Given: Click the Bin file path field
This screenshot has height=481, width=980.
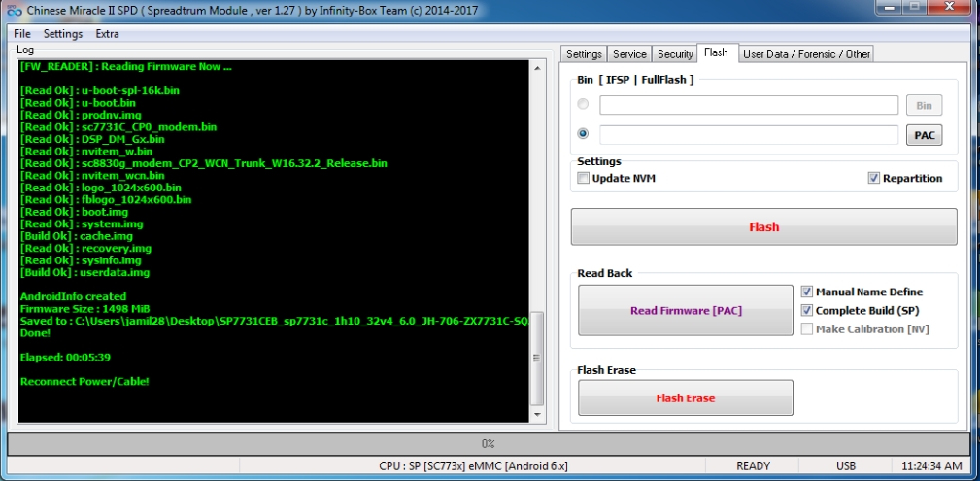Looking at the screenshot, I should click(x=749, y=105).
